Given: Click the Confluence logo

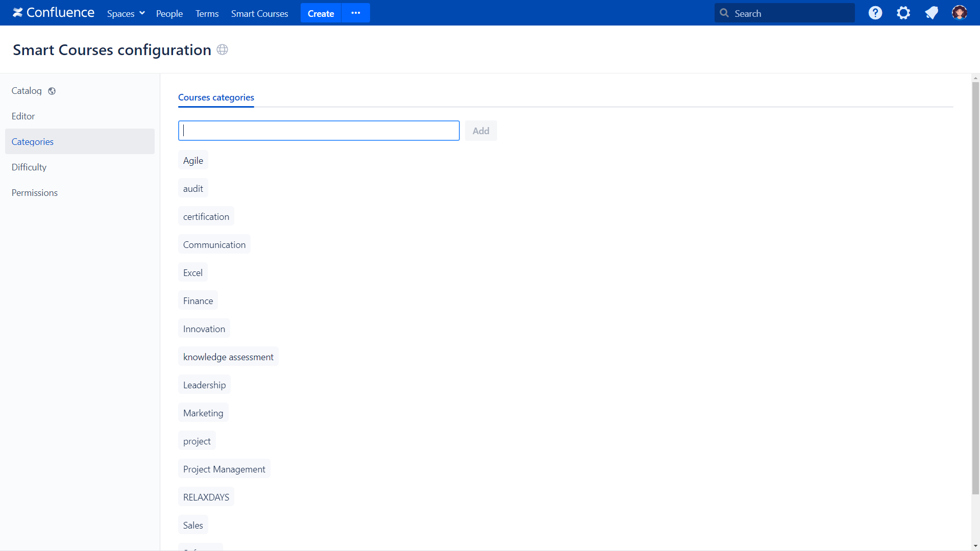Looking at the screenshot, I should 53,12.
